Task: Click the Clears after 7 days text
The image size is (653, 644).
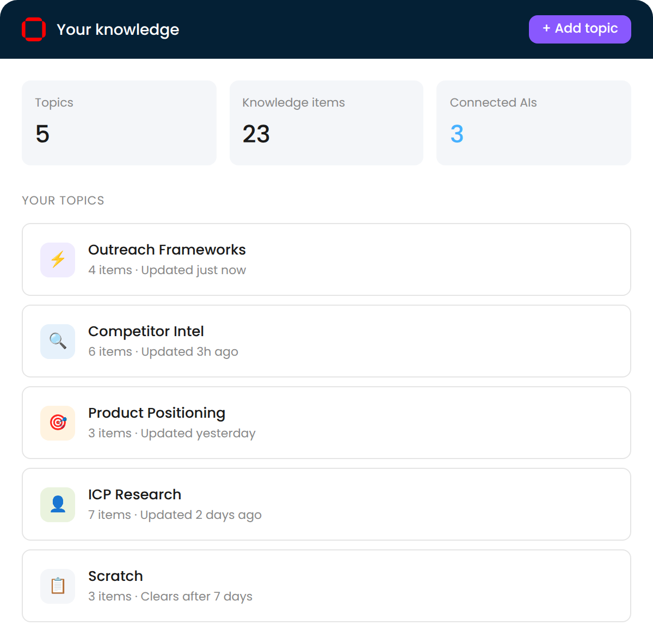Action: pyautogui.click(x=196, y=596)
